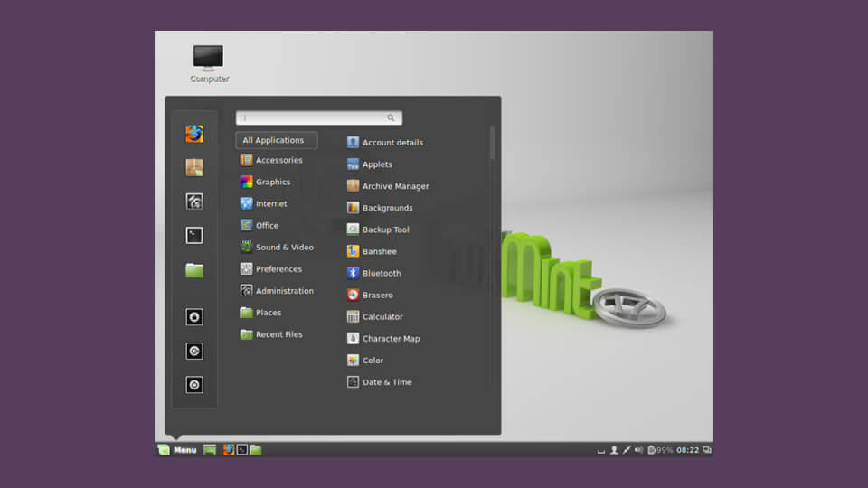Open the green Files folder in favorites sidebar
Image resolution: width=868 pixels, height=488 pixels.
(x=194, y=270)
